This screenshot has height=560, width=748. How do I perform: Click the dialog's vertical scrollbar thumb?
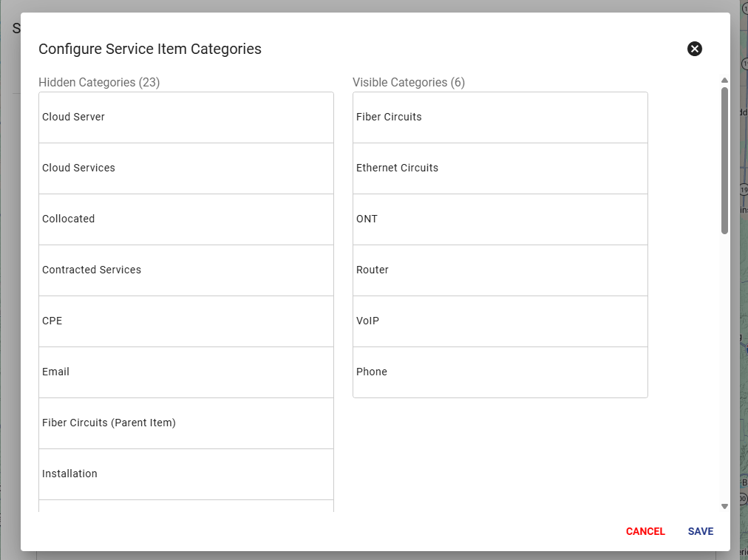point(724,160)
